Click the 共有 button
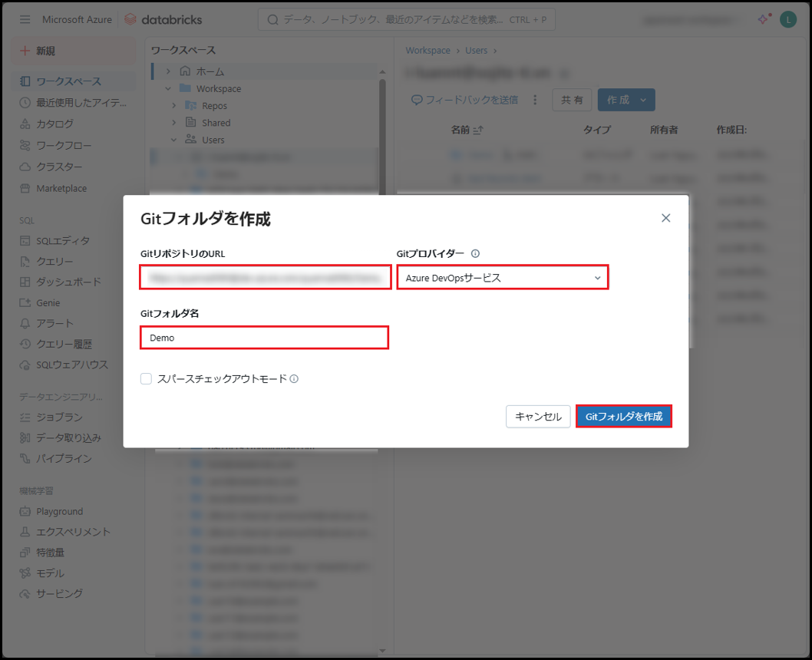Image resolution: width=812 pixels, height=660 pixels. [x=572, y=100]
